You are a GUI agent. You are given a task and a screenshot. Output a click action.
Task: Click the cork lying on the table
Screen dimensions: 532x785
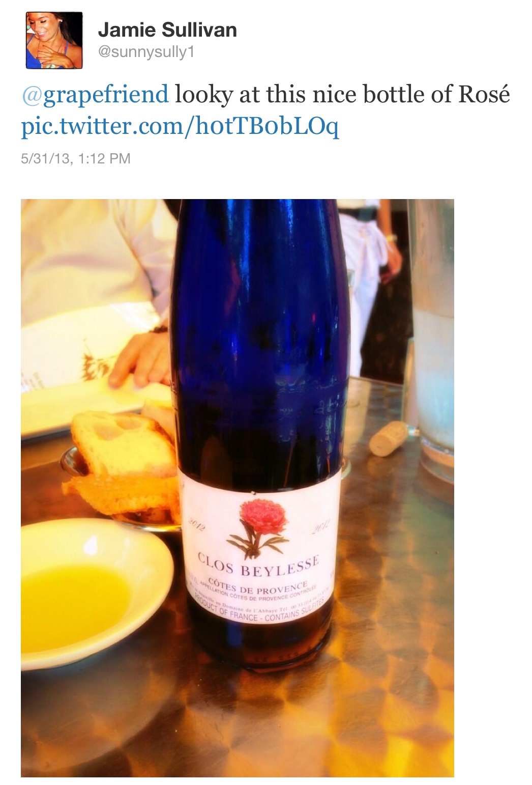click(x=389, y=438)
